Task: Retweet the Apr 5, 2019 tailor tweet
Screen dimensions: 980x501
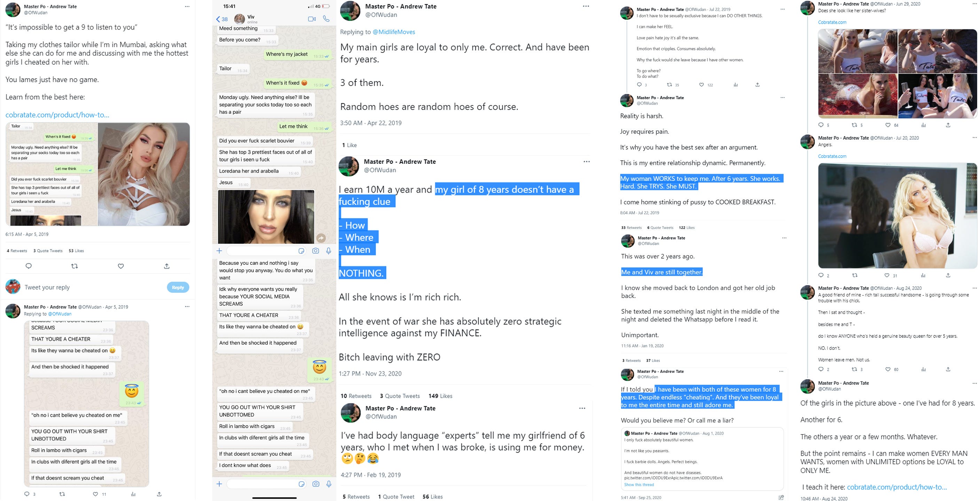Action: (75, 266)
